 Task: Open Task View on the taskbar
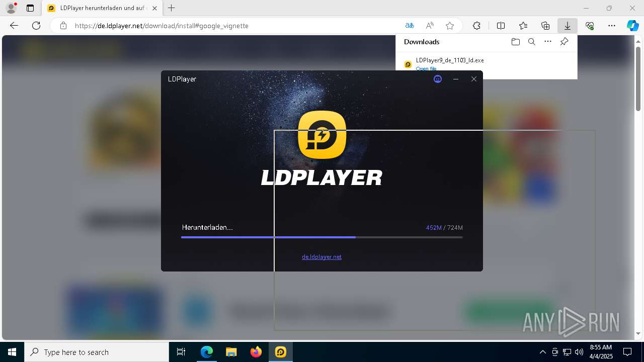(181, 352)
